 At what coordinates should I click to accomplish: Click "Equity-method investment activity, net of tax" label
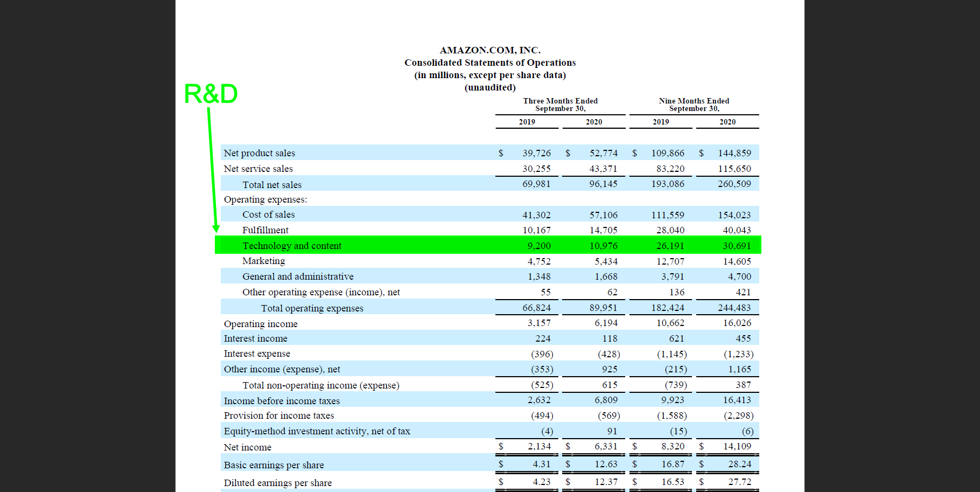[x=317, y=431]
